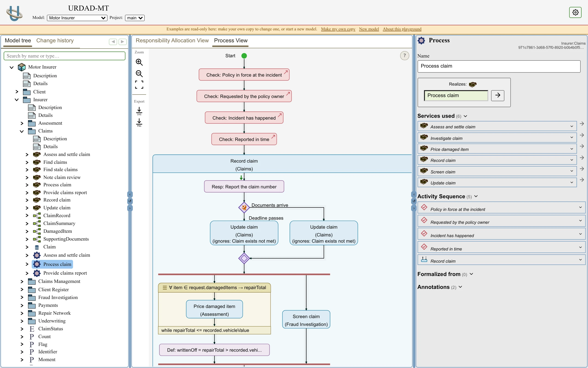Select the Process View tab
The width and height of the screenshot is (588, 368).
(x=231, y=40)
